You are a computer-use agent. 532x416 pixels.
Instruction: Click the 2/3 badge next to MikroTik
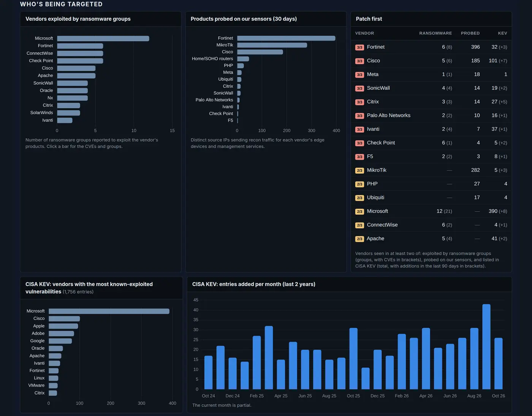click(x=359, y=170)
